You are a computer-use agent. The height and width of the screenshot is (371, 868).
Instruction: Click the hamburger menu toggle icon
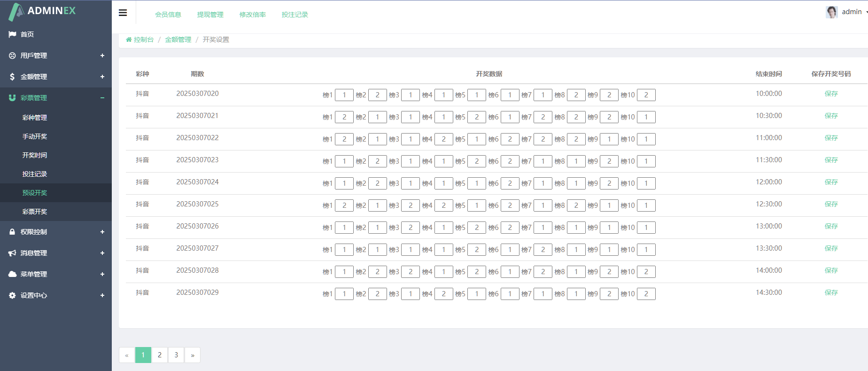click(123, 13)
